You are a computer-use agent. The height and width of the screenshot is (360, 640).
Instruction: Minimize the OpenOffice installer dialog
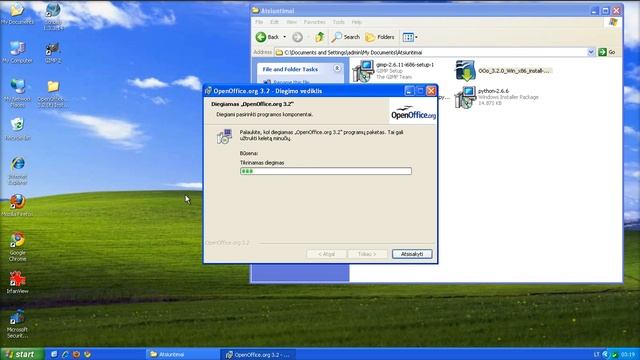(x=409, y=91)
